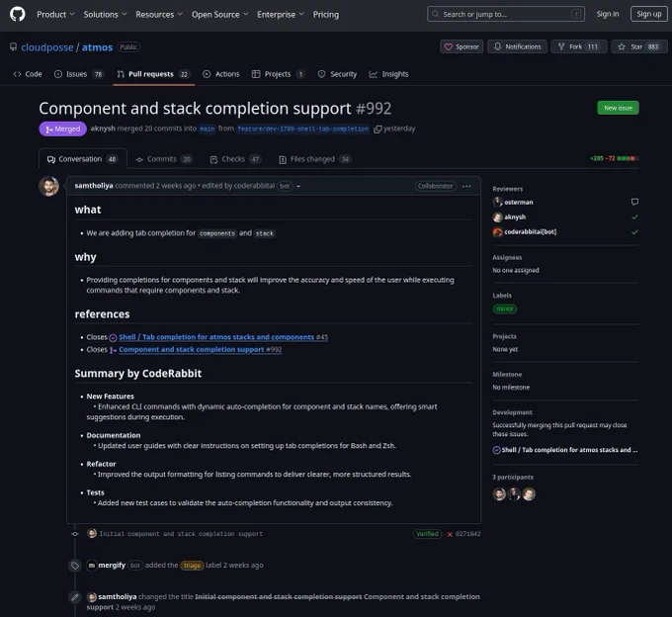Expand the Resources menu
This screenshot has height=617, width=672.
point(159,14)
